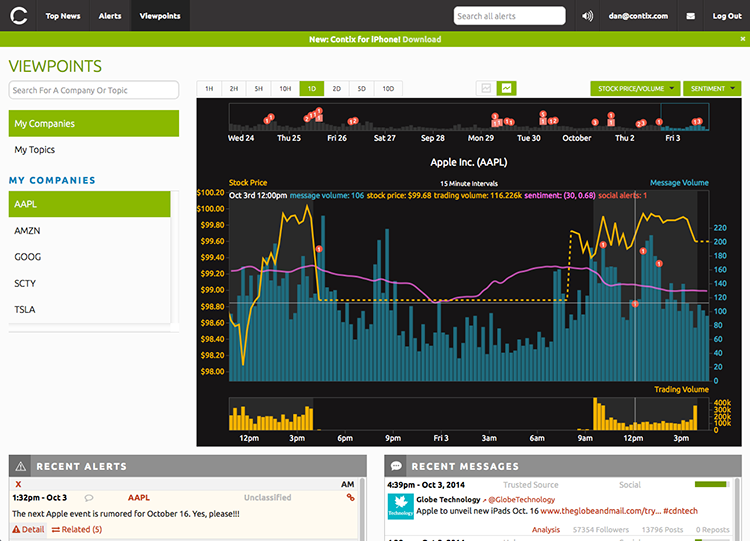
Task: Focus Search For A Company Or Topic field
Action: pyautogui.click(x=94, y=90)
